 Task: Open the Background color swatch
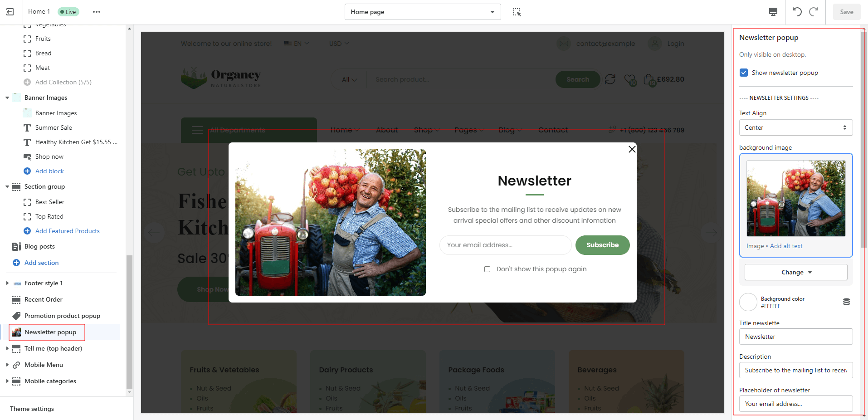[x=748, y=302]
